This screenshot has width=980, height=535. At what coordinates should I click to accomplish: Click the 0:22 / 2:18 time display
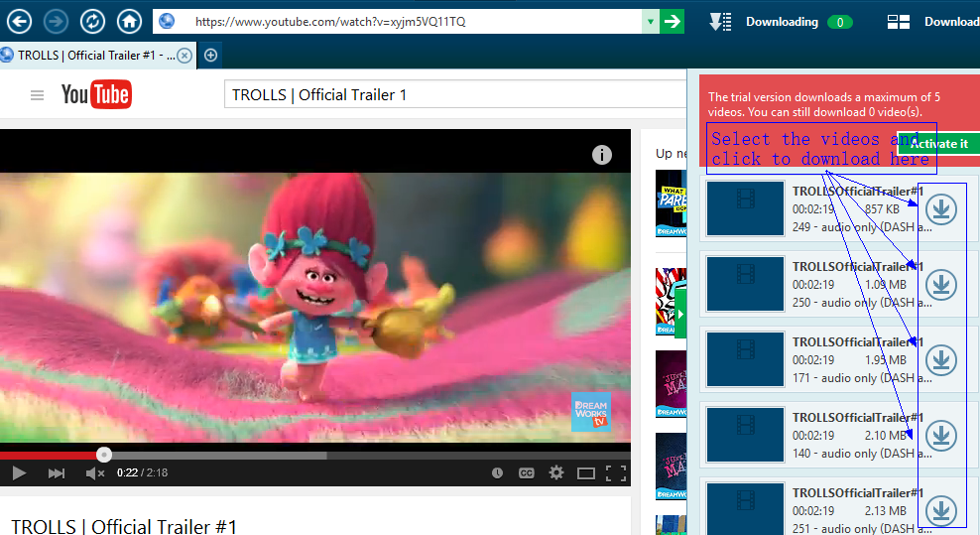142,473
